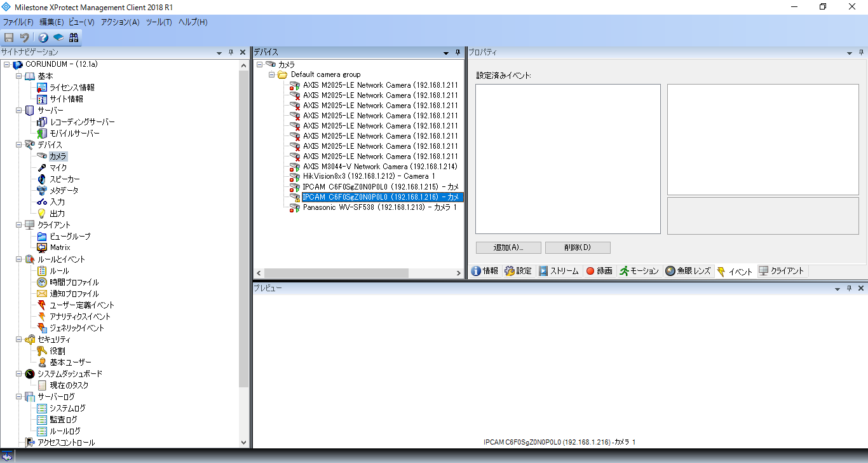Switch to the 設定 tab
This screenshot has width=868, height=463.
[x=518, y=271]
